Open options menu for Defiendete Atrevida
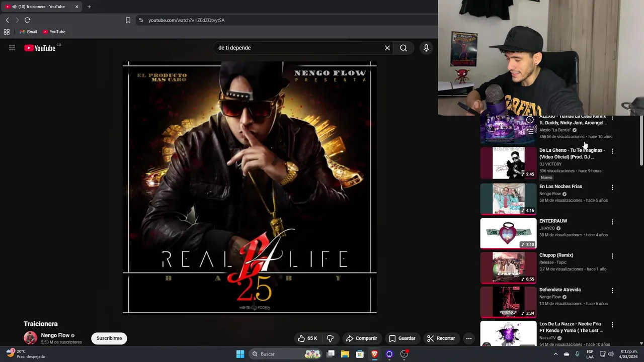This screenshot has width=644, height=362. 612,291
